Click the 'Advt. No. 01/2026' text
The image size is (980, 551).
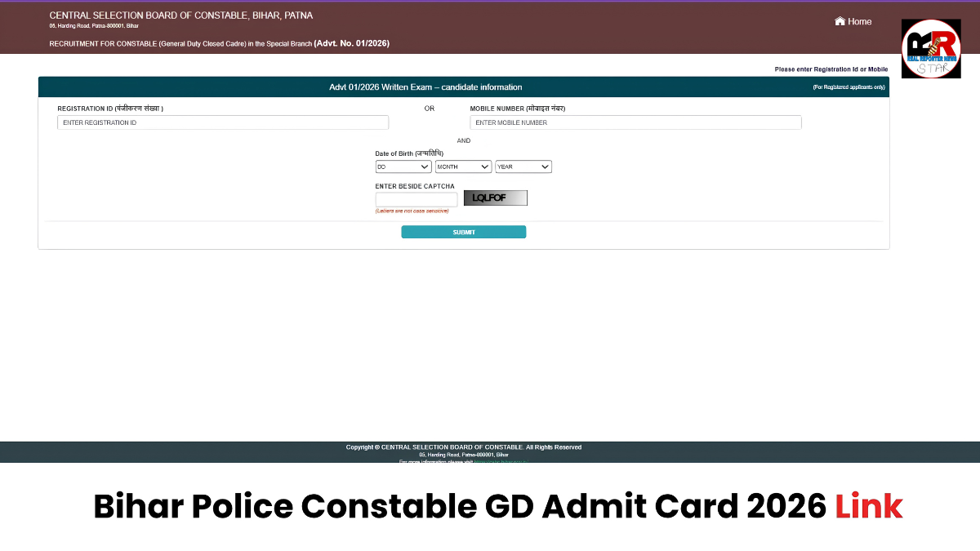(352, 43)
